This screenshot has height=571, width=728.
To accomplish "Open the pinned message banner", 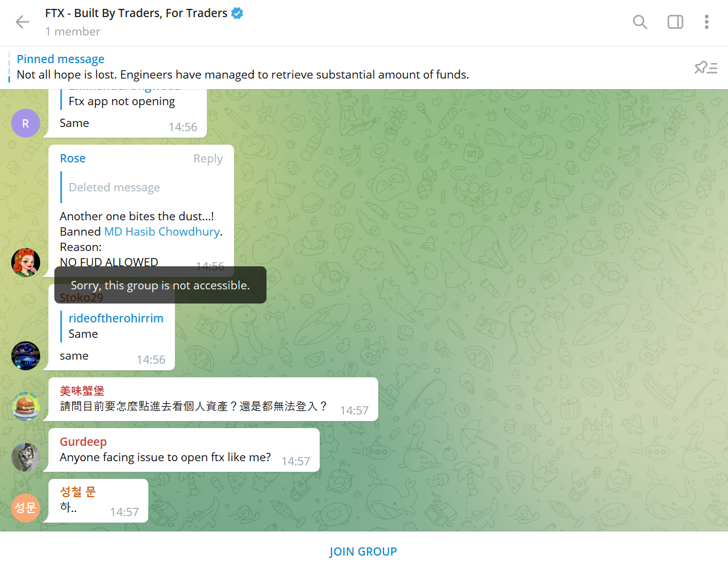I will point(364,67).
